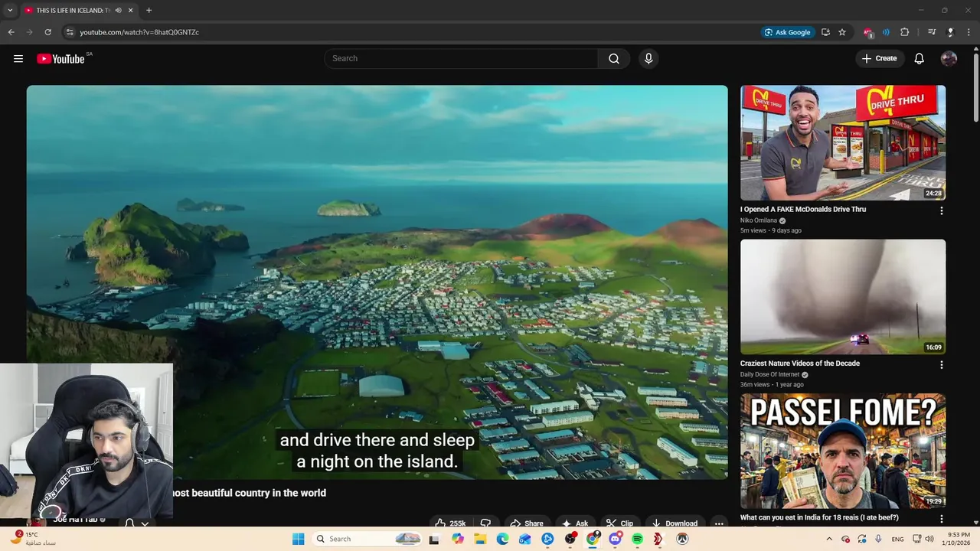Open Discord from the taskbar
This screenshot has height=551, width=980.
pyautogui.click(x=616, y=539)
